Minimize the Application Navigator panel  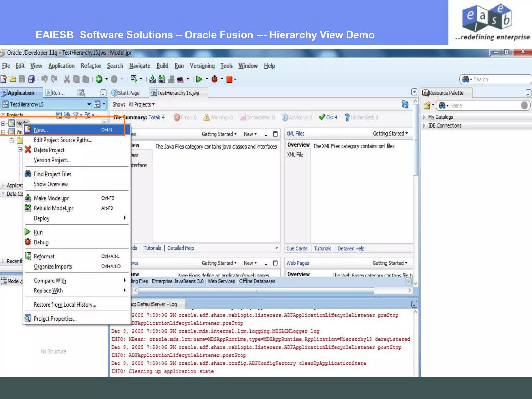tap(103, 93)
